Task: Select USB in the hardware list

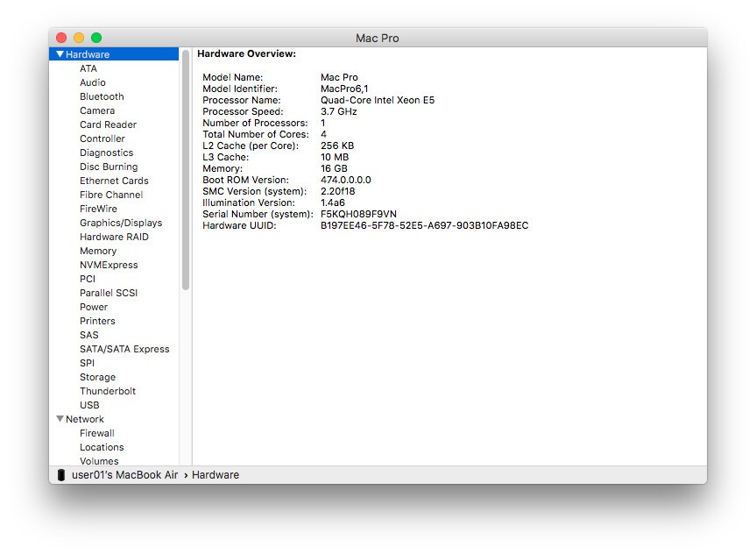Action: coord(89,405)
